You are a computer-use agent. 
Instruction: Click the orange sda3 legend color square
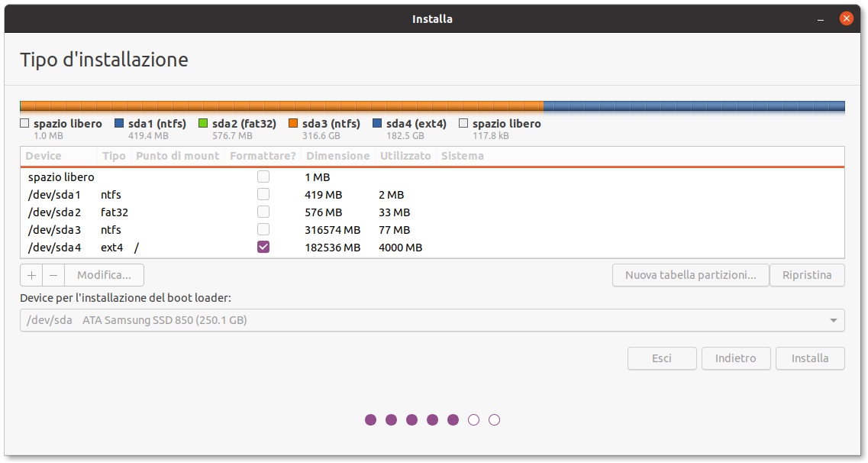point(293,123)
